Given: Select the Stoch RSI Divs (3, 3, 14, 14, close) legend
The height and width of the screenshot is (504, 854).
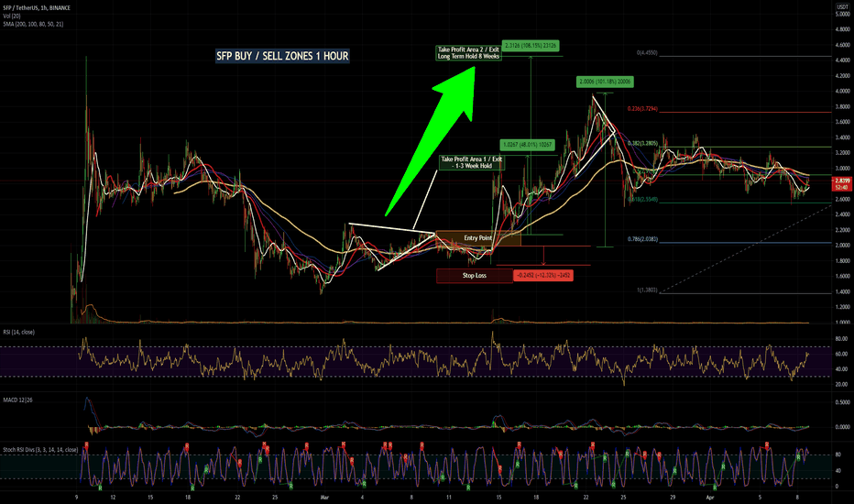Looking at the screenshot, I should [x=41, y=450].
